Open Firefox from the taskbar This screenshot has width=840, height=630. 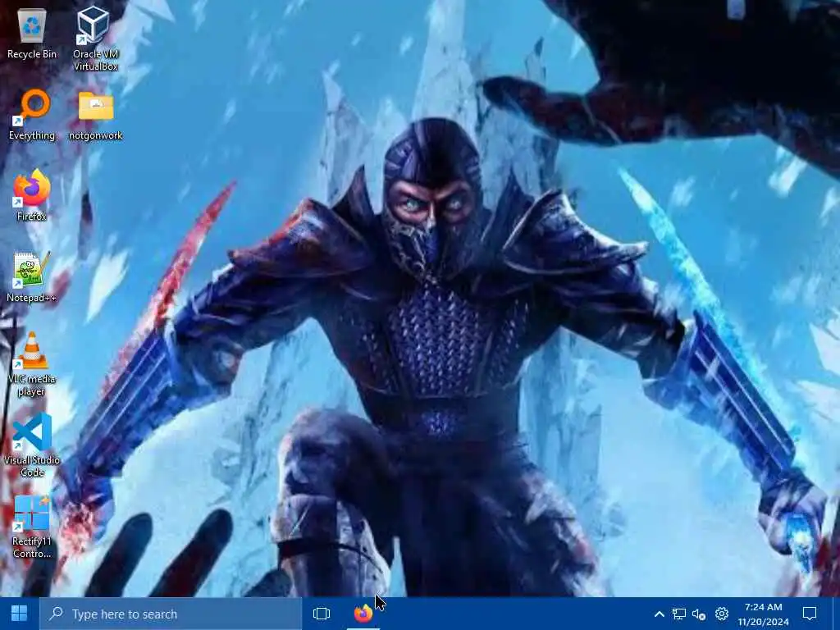[x=363, y=614]
